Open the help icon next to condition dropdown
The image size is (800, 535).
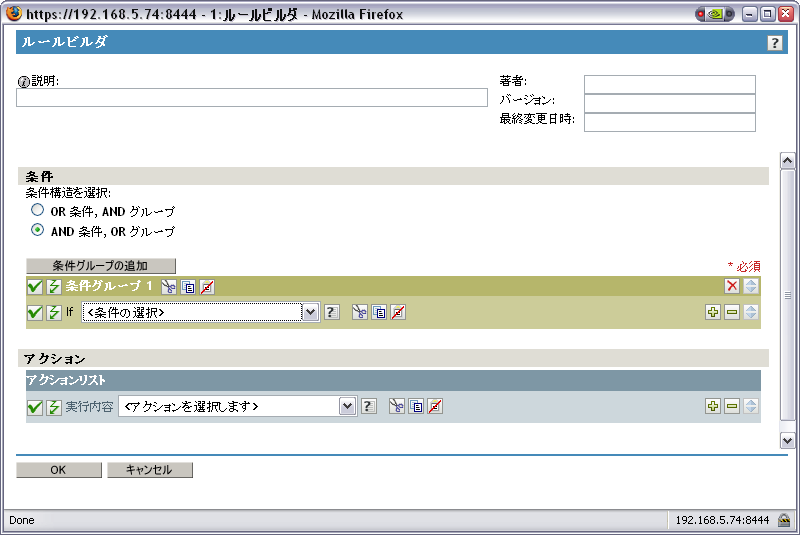tap(332, 312)
